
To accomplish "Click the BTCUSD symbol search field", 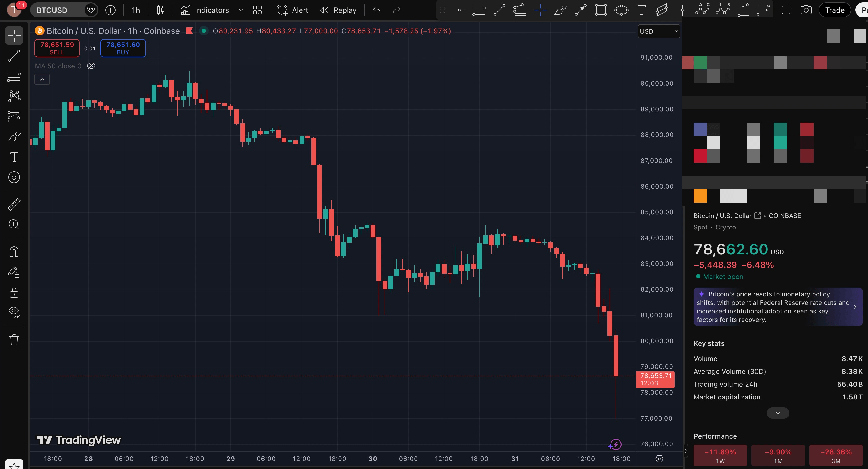I will click(x=52, y=10).
